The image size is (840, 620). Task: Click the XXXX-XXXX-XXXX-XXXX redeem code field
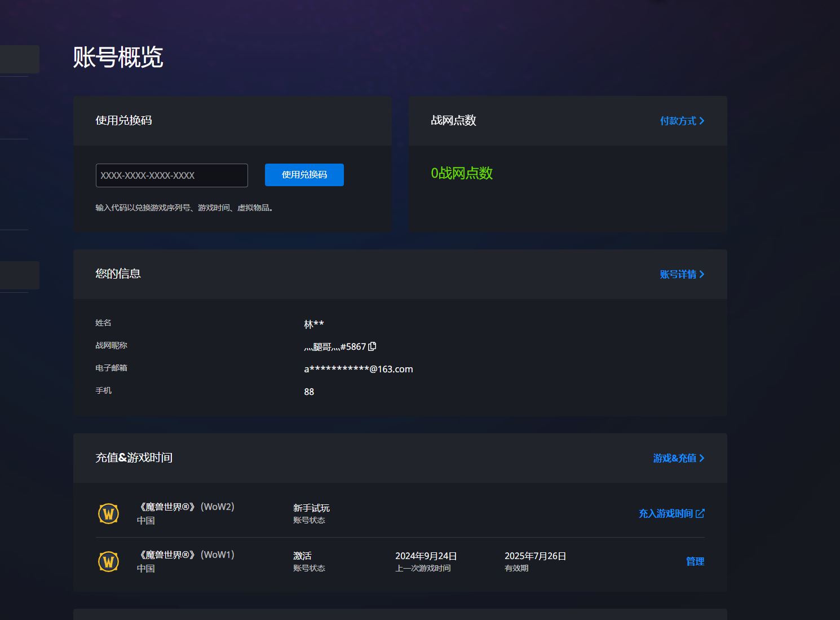point(171,175)
